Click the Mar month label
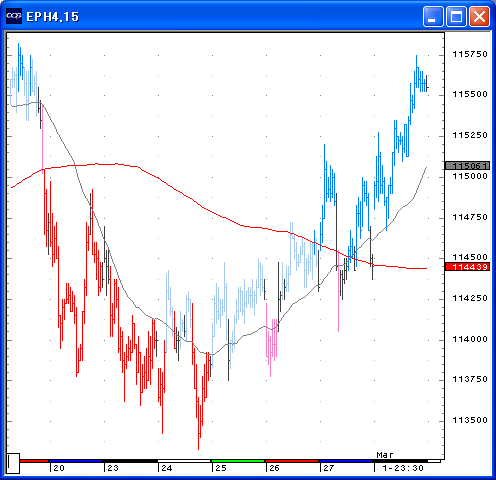 385,455
